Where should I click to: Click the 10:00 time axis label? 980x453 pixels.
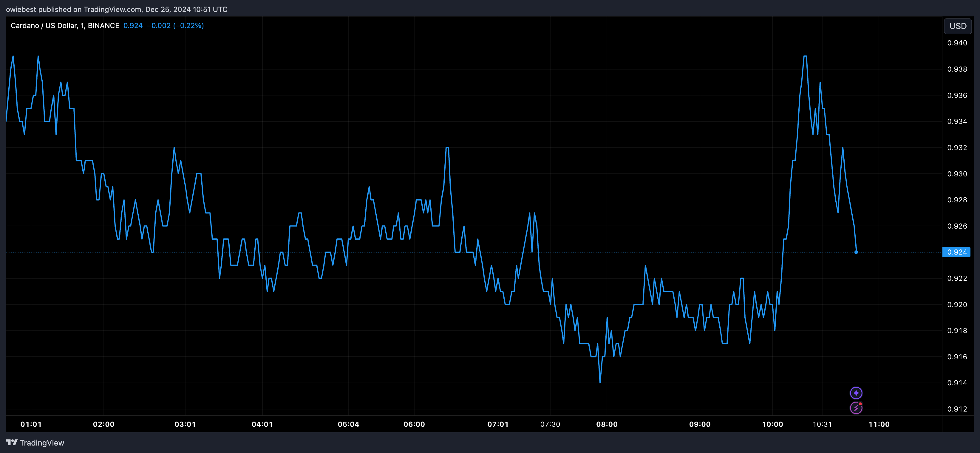pos(772,424)
